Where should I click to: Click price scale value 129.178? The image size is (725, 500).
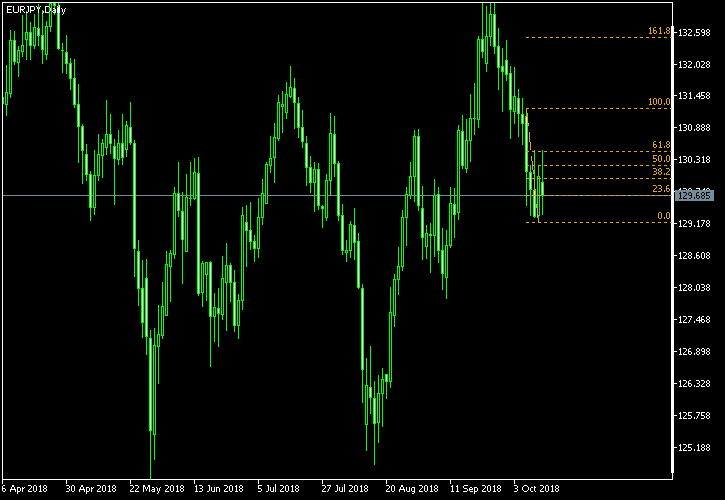click(x=694, y=224)
